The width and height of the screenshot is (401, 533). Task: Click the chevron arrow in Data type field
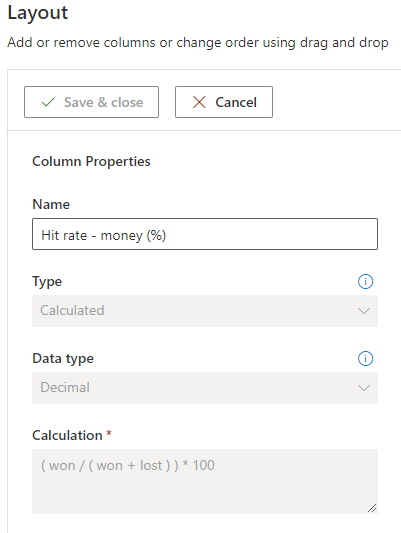click(x=364, y=388)
